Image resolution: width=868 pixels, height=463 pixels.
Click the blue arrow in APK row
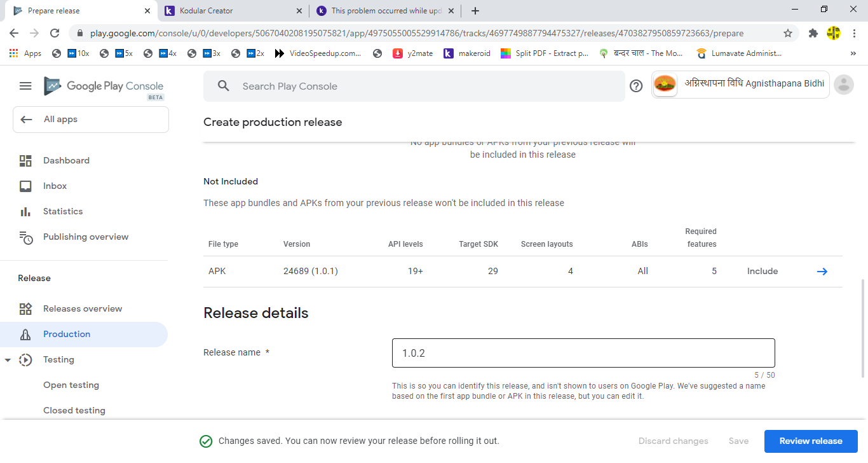[x=822, y=272]
